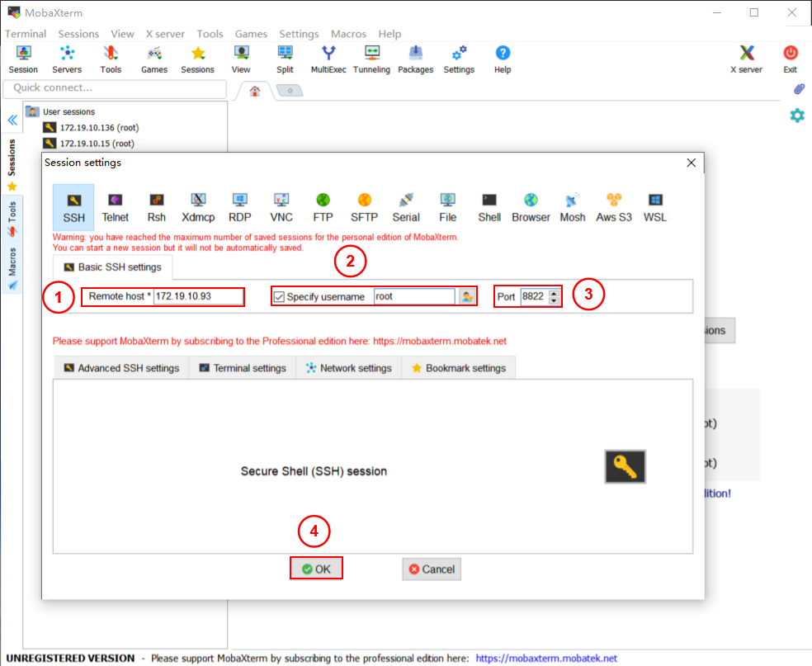
Task: Select the SFTP session type
Action: pyautogui.click(x=364, y=207)
